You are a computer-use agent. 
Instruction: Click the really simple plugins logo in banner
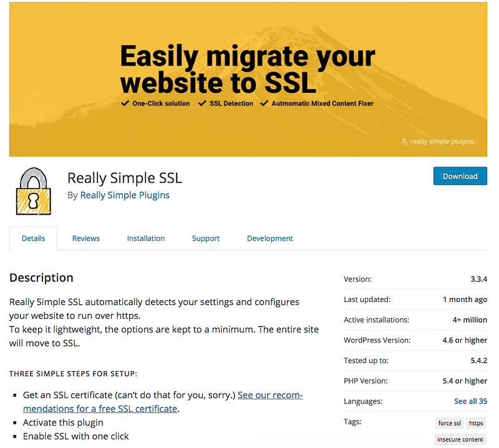(x=438, y=142)
